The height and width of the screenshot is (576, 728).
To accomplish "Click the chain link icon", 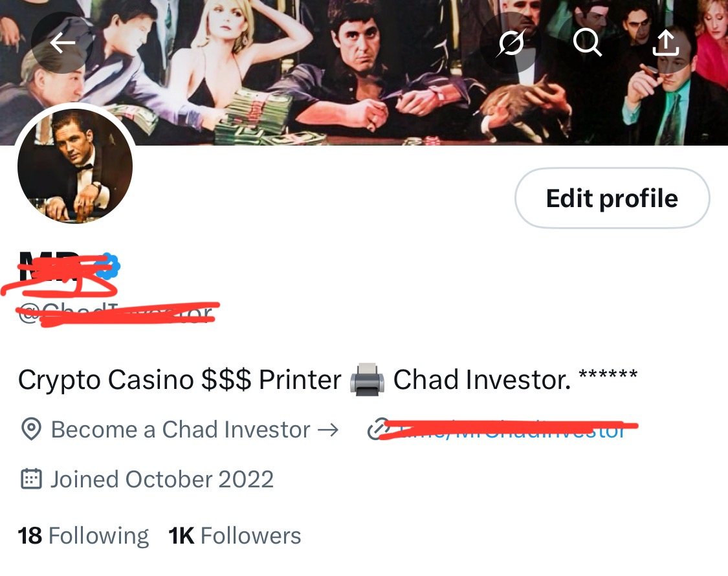I will point(377,429).
